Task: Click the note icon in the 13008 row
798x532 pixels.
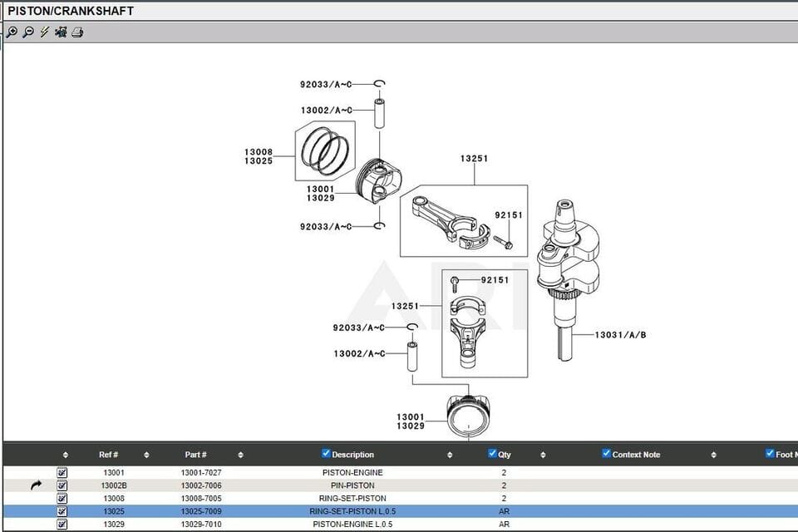Action: click(62, 498)
